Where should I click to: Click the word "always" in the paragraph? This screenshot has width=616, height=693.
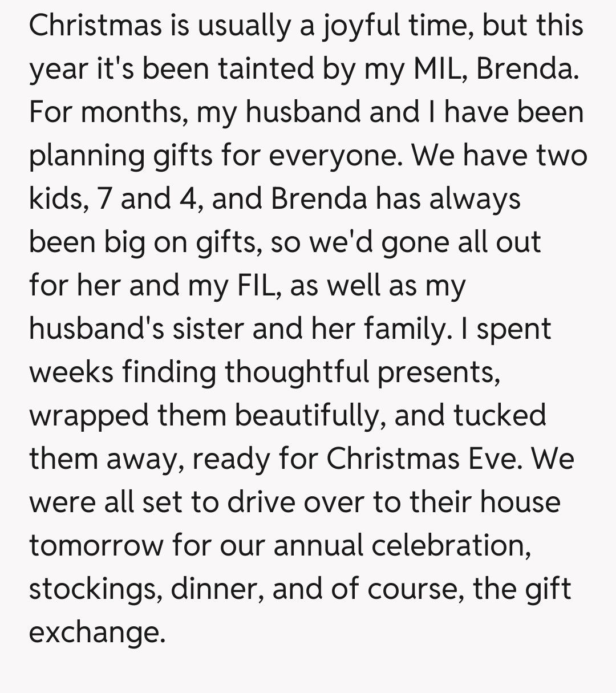tap(475, 199)
